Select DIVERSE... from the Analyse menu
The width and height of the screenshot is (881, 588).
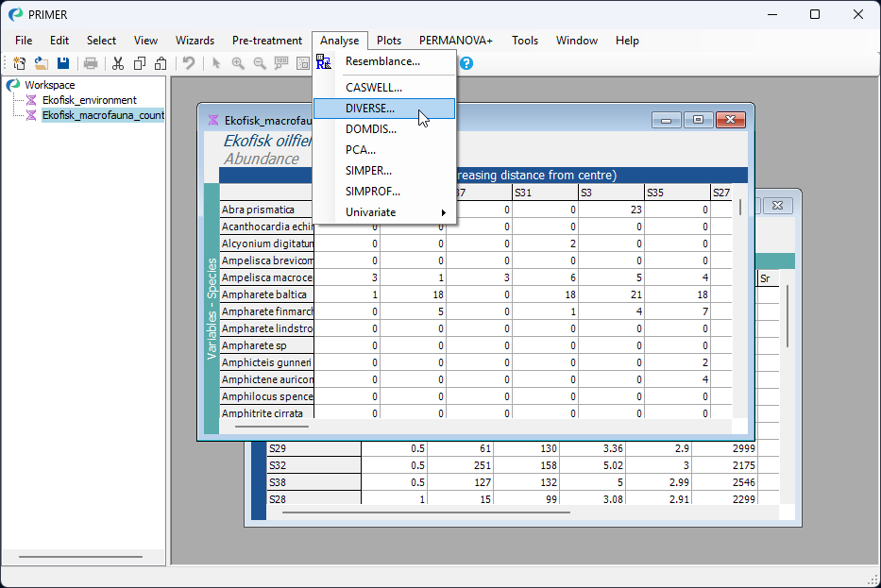(x=370, y=109)
